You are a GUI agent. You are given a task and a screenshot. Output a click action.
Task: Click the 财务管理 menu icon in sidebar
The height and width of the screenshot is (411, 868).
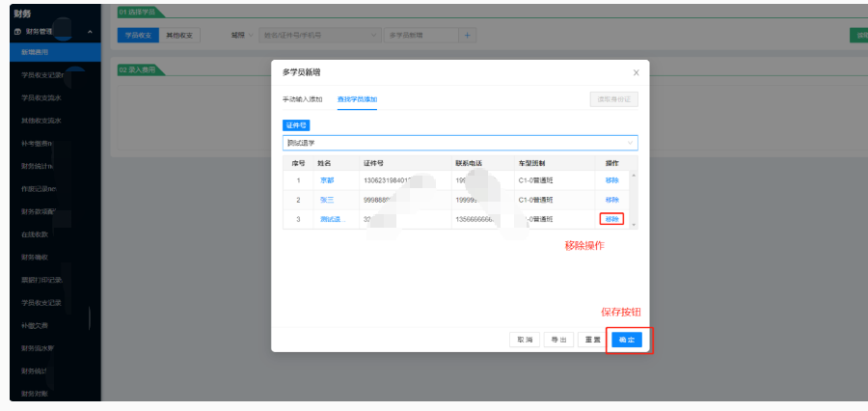pyautogui.click(x=18, y=32)
